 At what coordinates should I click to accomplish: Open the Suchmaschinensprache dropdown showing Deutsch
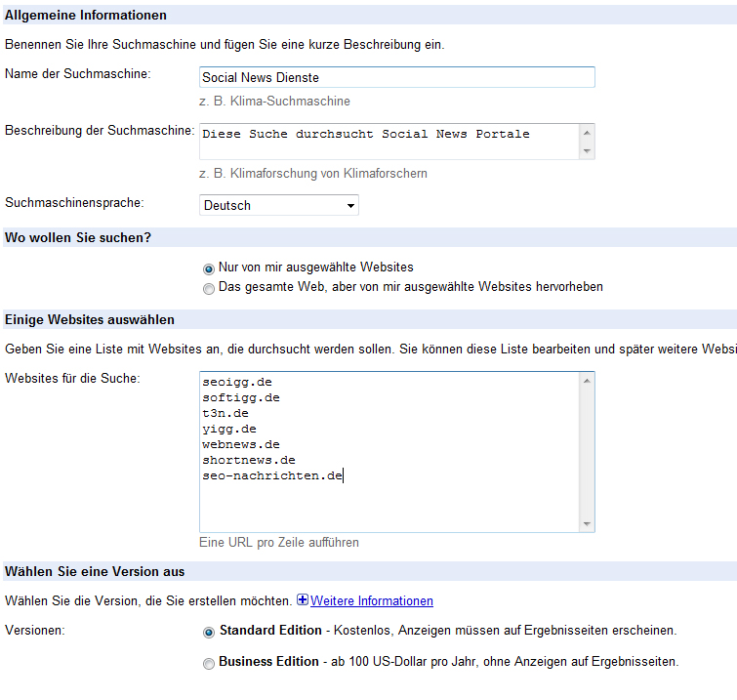(x=279, y=205)
